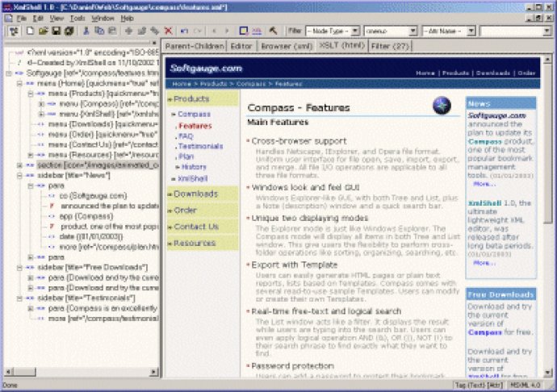
Task: Open the Tools menu
Action: click(77, 19)
